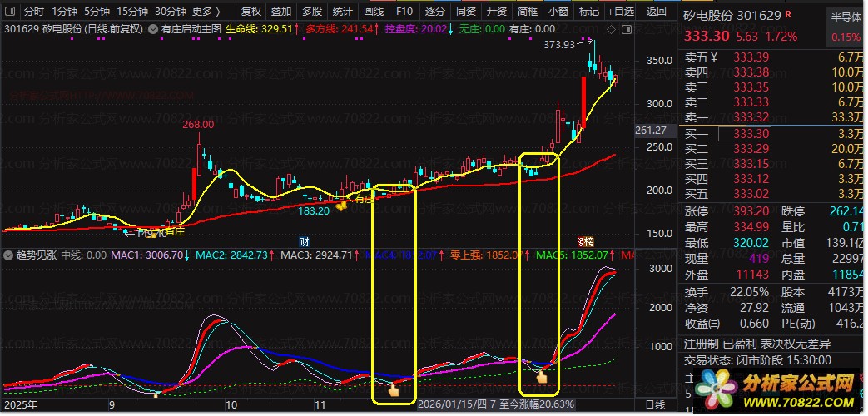868x416 pixels.
Task: Toggle 复权 price adjustment
Action: 250,11
